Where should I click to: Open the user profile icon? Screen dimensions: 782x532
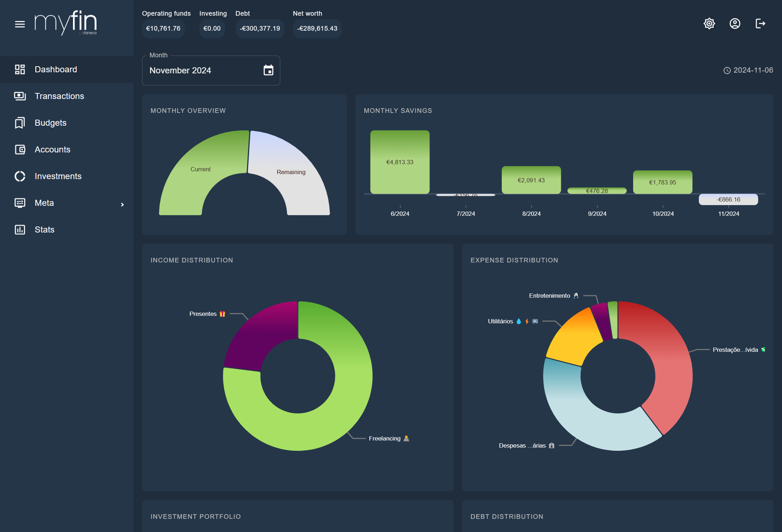pos(735,24)
